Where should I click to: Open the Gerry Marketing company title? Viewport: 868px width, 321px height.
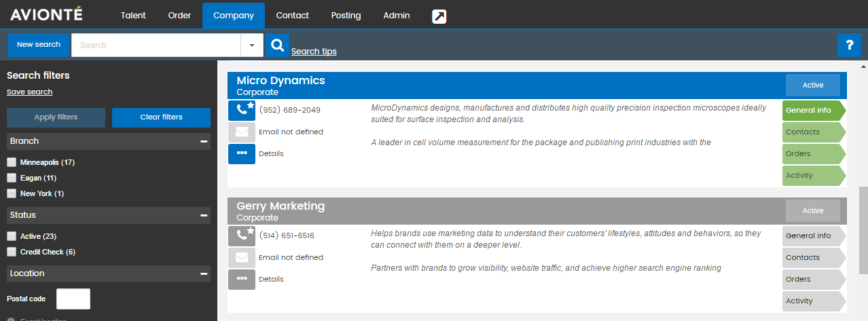281,206
